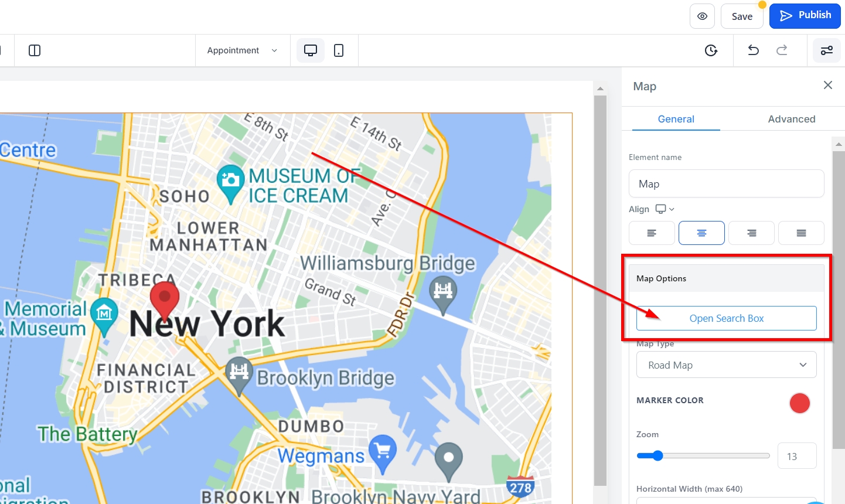Click the Open Search Box button
This screenshot has height=504, width=845.
[x=726, y=318]
